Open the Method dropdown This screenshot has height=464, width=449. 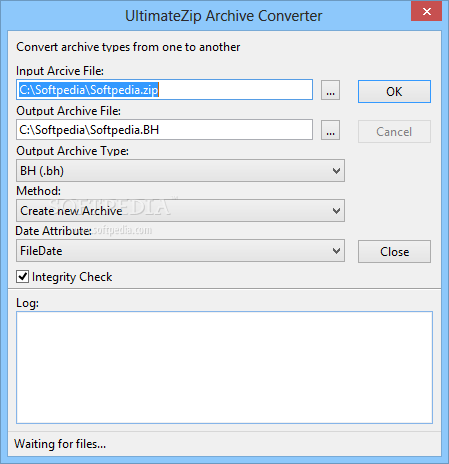(x=180, y=211)
